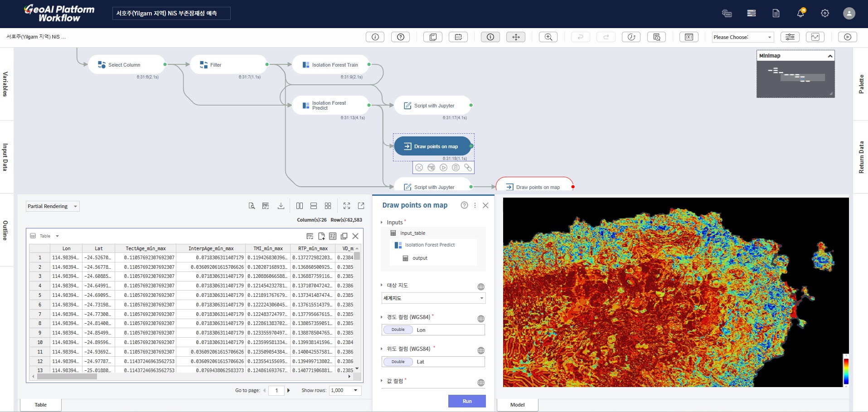Open the user profile avatar
Viewport: 868px width, 412px height.
[x=849, y=13]
